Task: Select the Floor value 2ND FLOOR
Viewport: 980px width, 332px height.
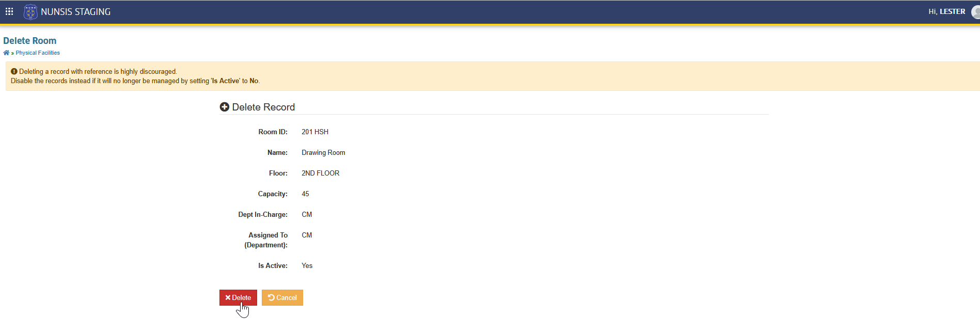Action: pyautogui.click(x=321, y=173)
